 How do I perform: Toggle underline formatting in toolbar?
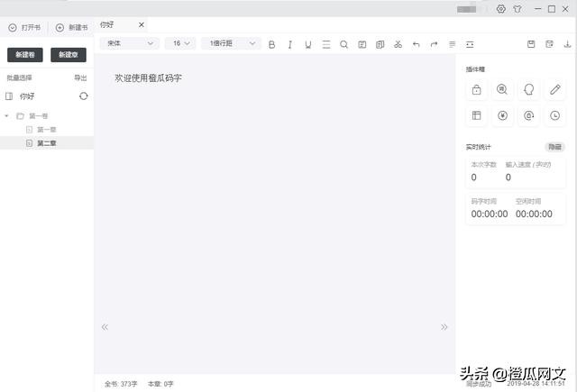point(308,44)
